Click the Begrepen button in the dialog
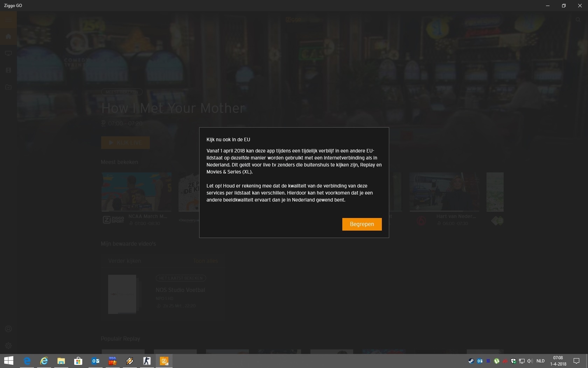This screenshot has width=588, height=368. click(362, 224)
